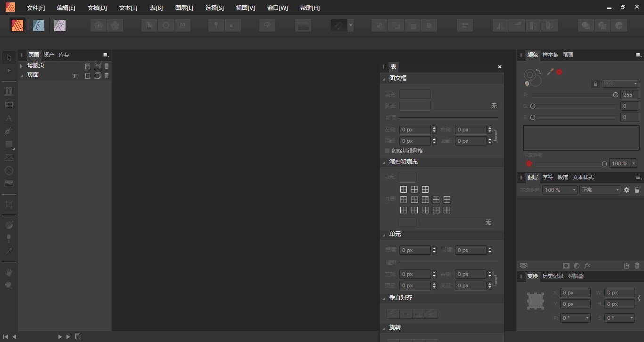Switch to the 样本条 tab
The width and height of the screenshot is (644, 342).
[x=550, y=55]
